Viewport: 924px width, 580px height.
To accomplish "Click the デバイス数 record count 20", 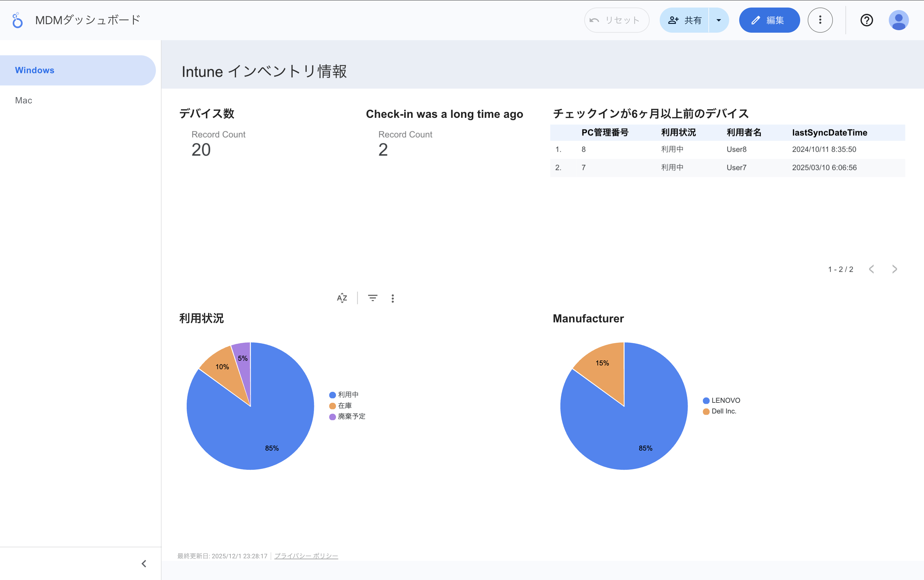I will click(201, 150).
